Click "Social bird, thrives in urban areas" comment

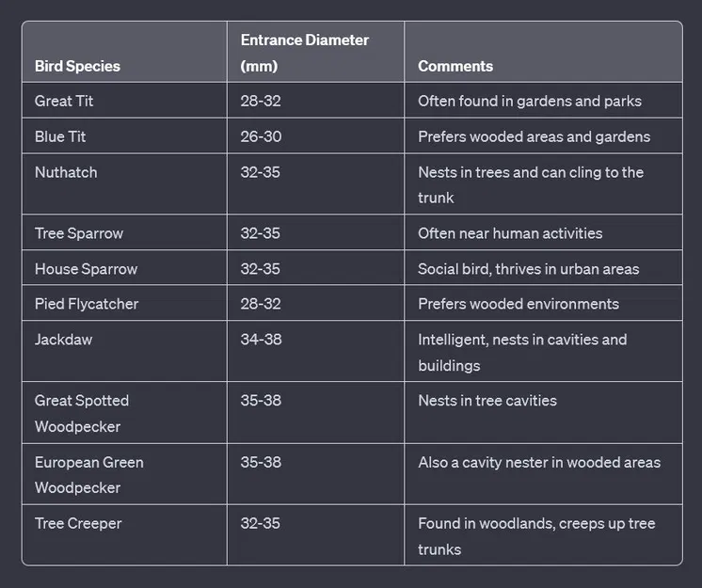click(x=528, y=269)
